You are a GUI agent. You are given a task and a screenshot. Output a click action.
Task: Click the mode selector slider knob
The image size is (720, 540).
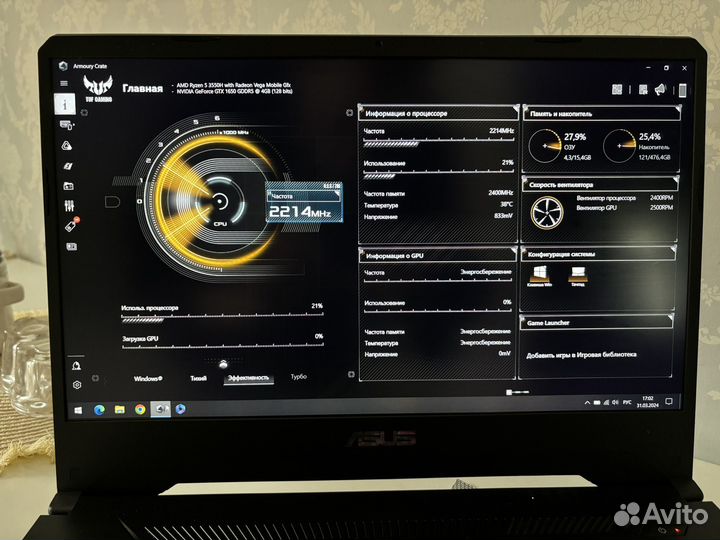click(x=223, y=365)
